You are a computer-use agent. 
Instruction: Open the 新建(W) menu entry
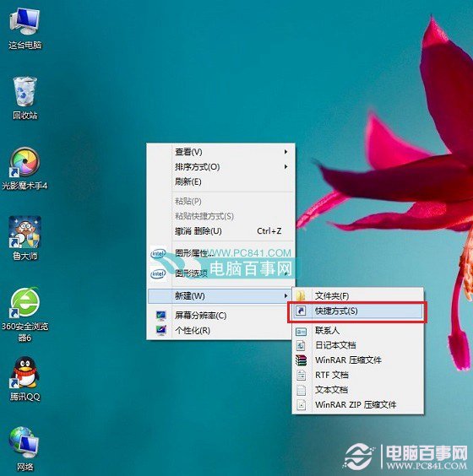click(220, 295)
